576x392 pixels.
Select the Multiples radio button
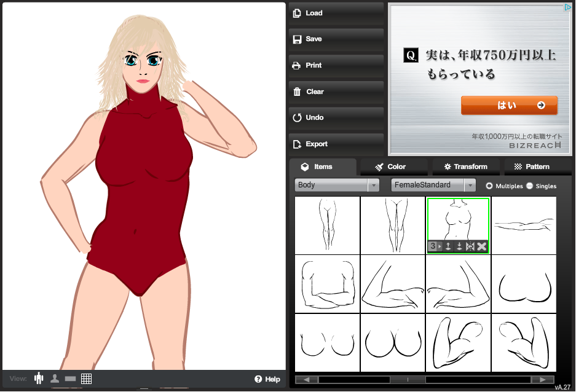(x=489, y=186)
